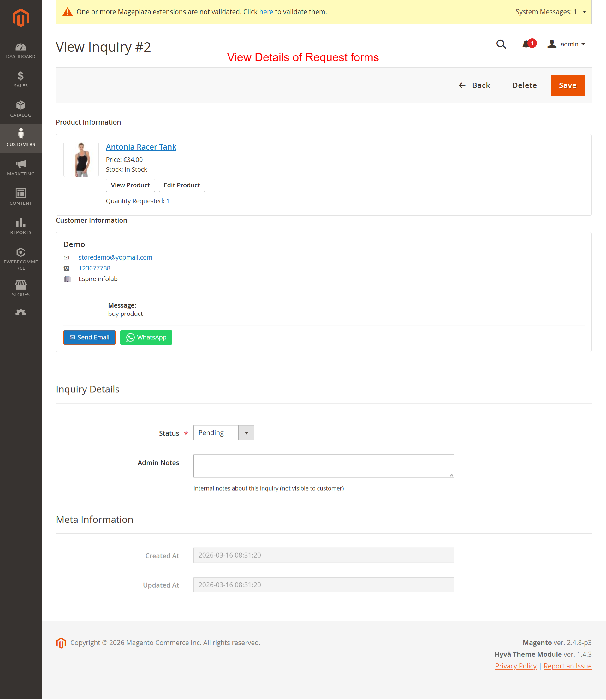Image resolution: width=606 pixels, height=700 pixels.
Task: Click the product thumbnail image
Action: [x=81, y=159]
